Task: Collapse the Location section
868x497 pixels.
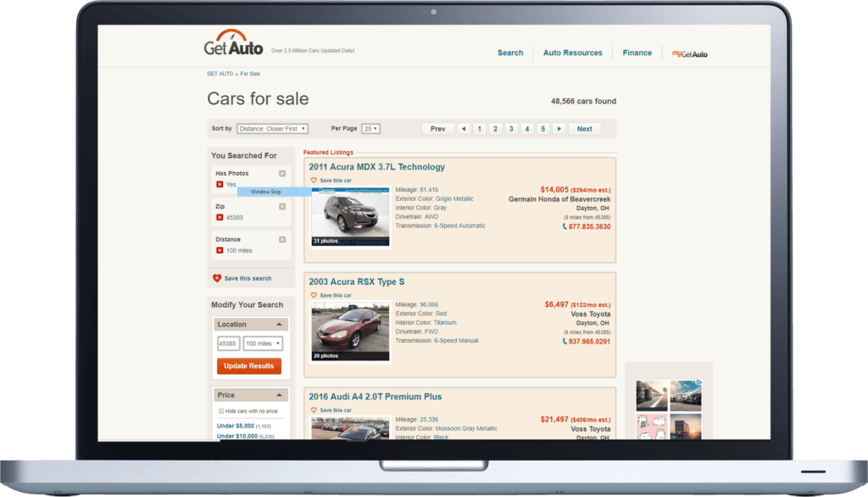Action: point(279,324)
